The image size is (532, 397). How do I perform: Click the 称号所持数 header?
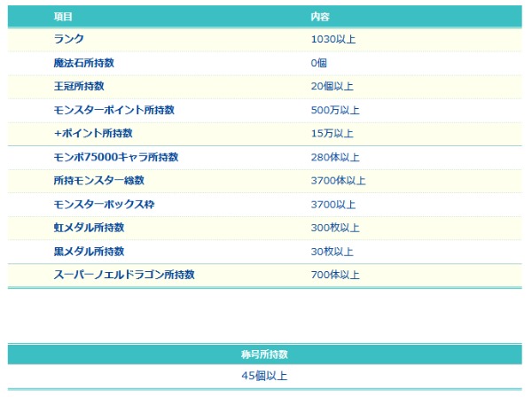coord(264,354)
